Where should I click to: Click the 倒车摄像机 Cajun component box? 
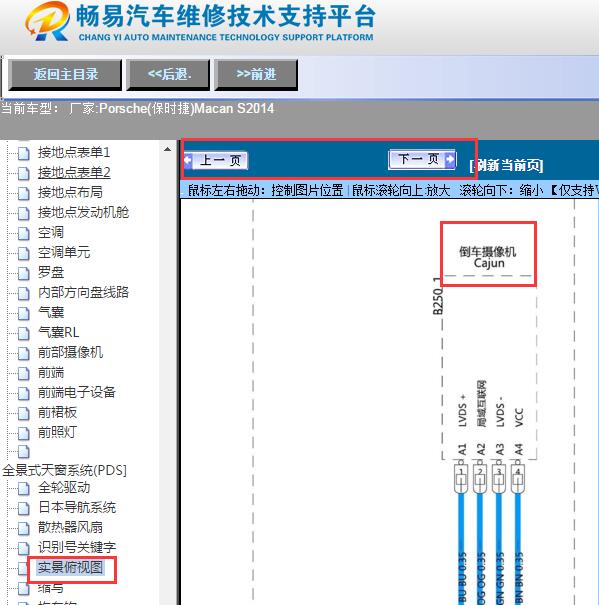(x=488, y=254)
